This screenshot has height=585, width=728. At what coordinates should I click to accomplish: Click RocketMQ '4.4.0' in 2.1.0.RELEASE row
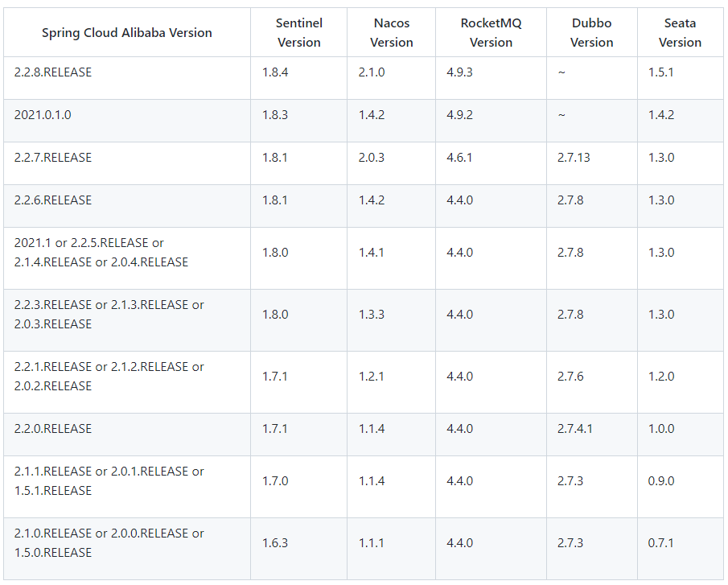point(459,543)
